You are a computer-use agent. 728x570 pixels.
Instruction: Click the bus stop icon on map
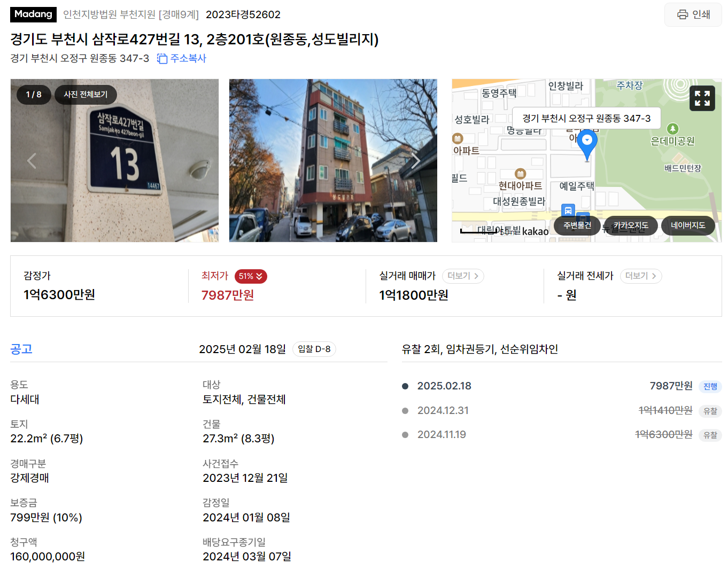coord(568,210)
